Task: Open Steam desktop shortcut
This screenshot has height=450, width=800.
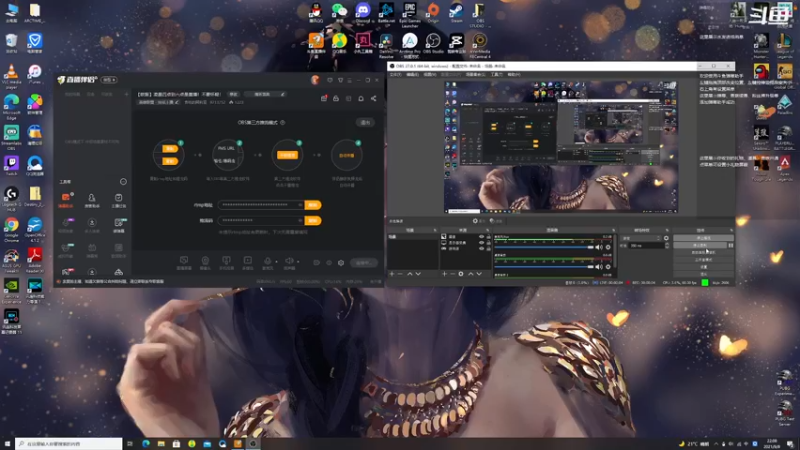Action: 456,12
